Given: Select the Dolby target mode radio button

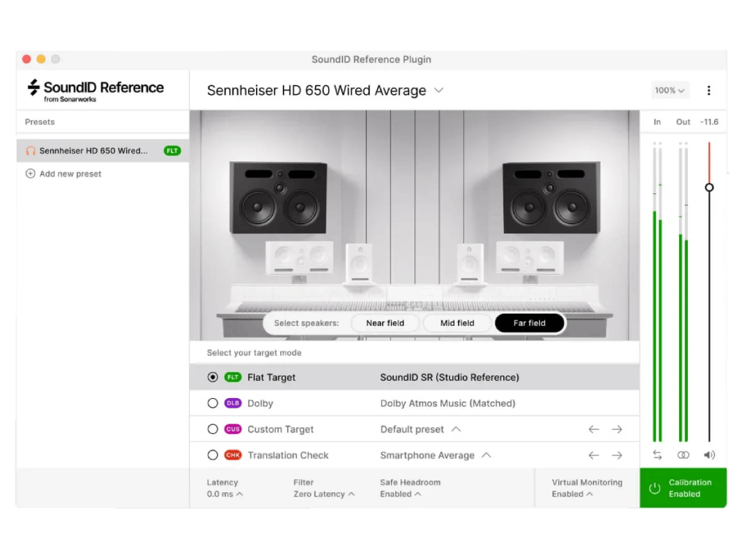Looking at the screenshot, I should 212,403.
